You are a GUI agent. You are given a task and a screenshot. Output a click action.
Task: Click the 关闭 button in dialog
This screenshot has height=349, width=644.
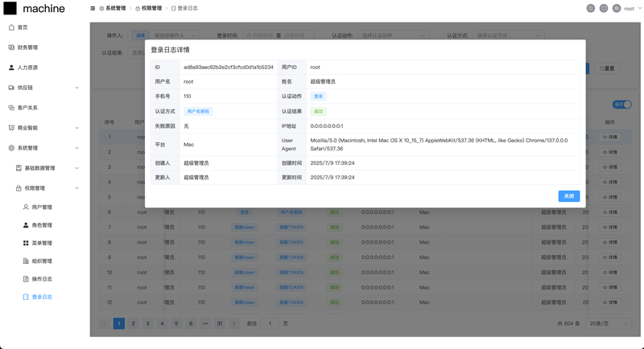pyautogui.click(x=569, y=196)
